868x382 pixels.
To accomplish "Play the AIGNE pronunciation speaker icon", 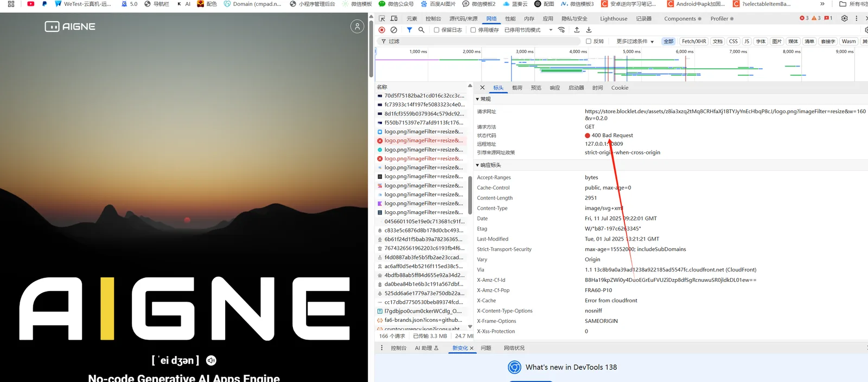I will 211,360.
